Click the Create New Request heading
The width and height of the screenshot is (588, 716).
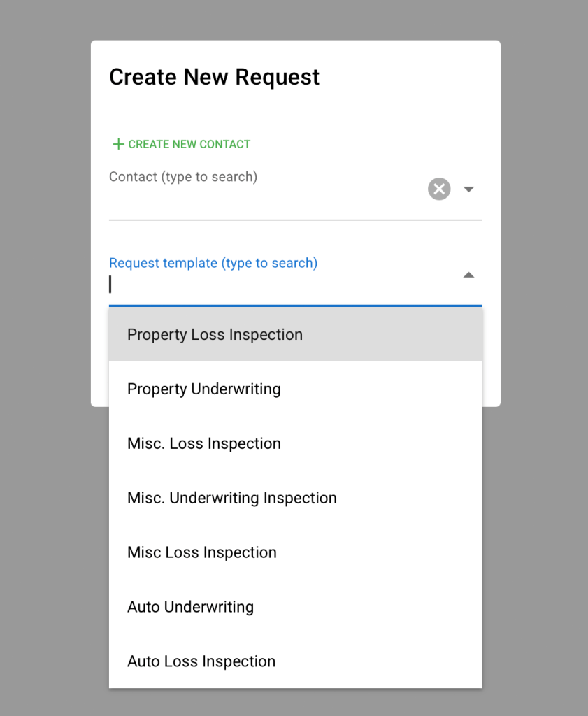(214, 77)
